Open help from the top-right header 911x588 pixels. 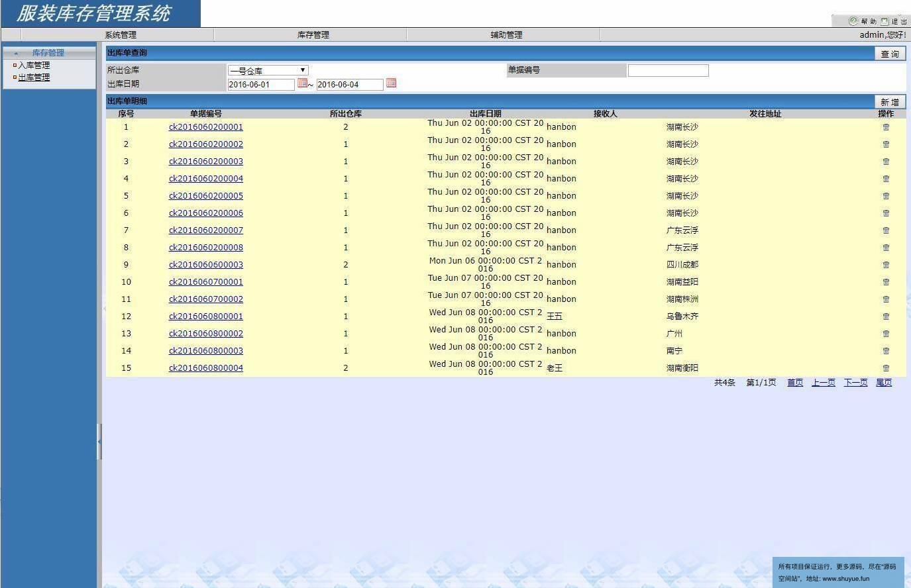(x=863, y=21)
